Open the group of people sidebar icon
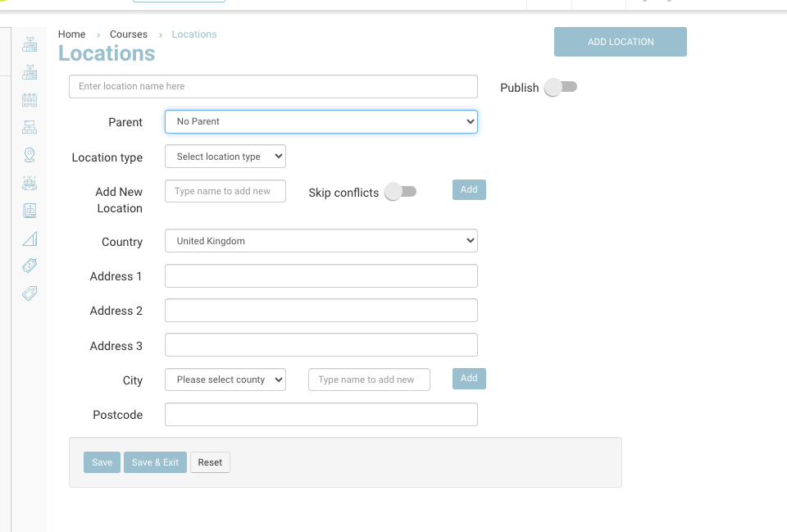787x532 pixels. (x=30, y=183)
